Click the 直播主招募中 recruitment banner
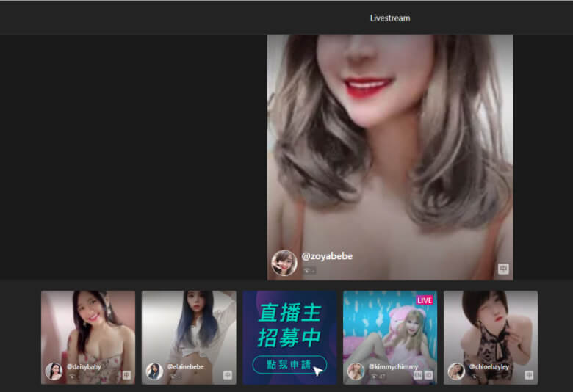This screenshot has width=573, height=392. (x=289, y=324)
